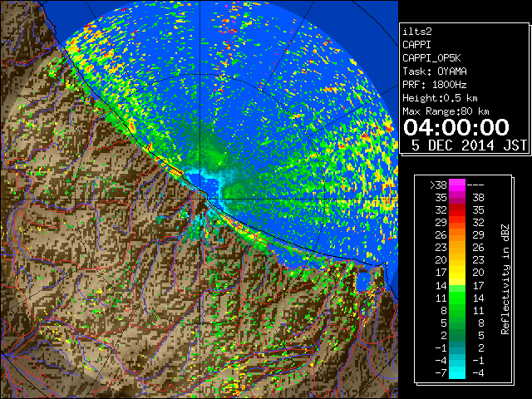Pick the red 32–35 dBZ legend band
This screenshot has height=399, width=532.
457,210
